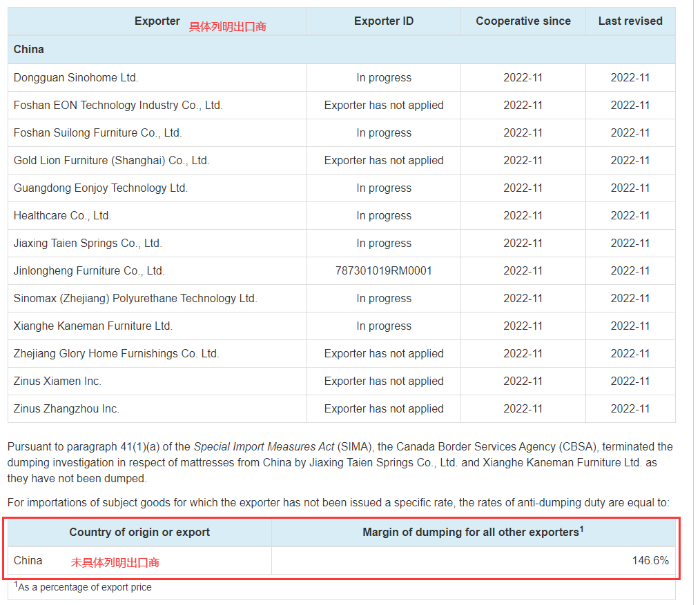
Task: Select the China group header row
Action: click(x=29, y=50)
